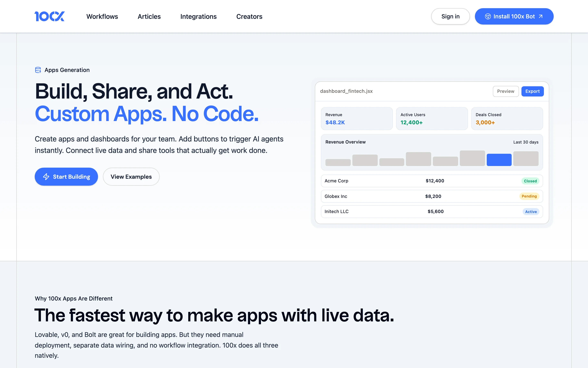Image resolution: width=588 pixels, height=368 pixels.
Task: Click 'The fastest way to make apps' heading
Action: tap(214, 315)
